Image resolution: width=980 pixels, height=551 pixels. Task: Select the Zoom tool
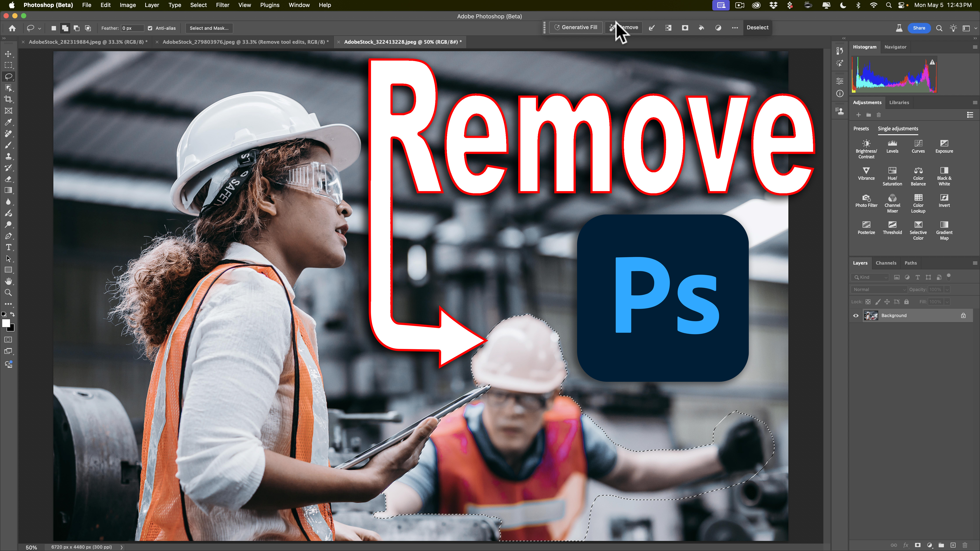pos(8,293)
